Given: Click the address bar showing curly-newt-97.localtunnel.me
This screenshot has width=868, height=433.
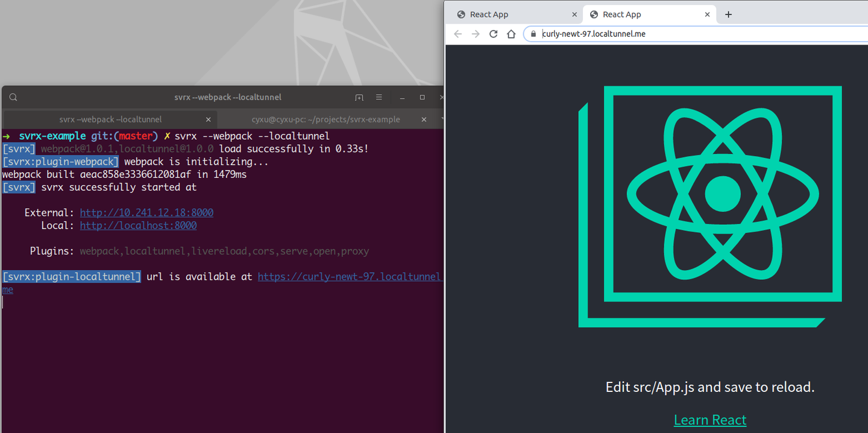Looking at the screenshot, I should [696, 34].
